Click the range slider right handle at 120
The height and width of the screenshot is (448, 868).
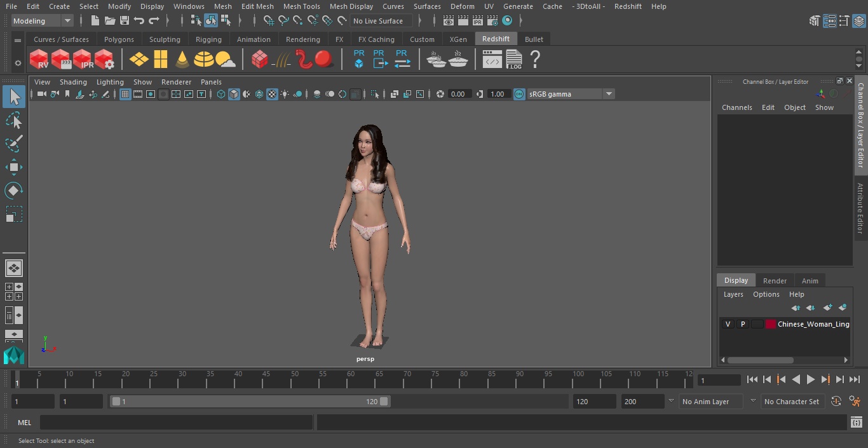384,402
